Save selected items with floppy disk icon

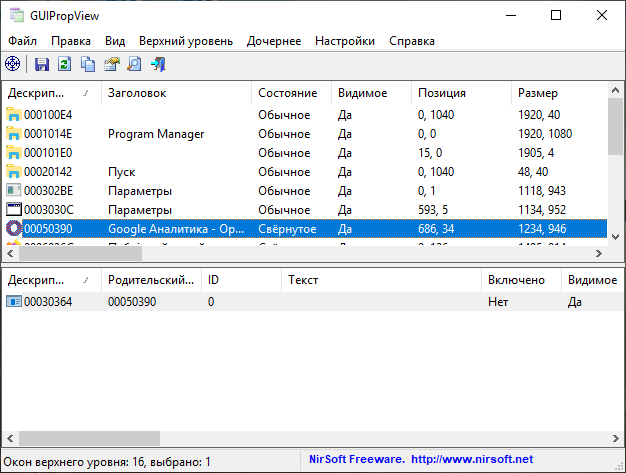(x=42, y=64)
